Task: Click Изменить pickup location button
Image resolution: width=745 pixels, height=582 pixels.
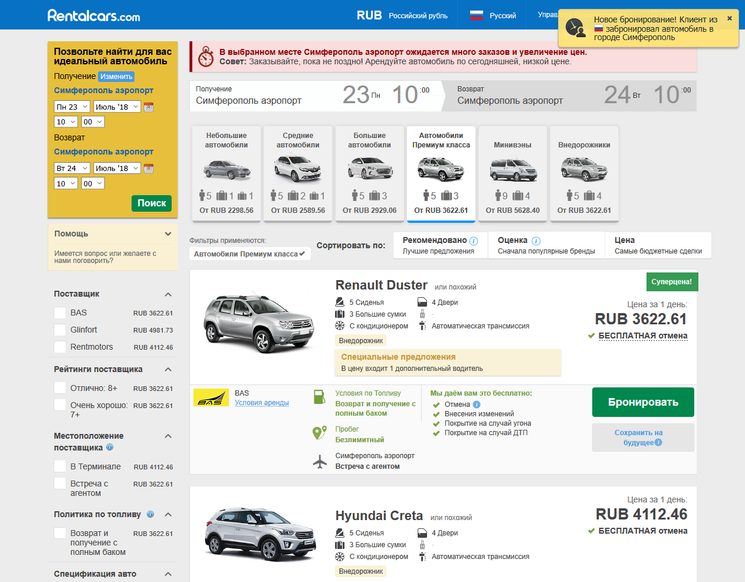Action: 116,76
